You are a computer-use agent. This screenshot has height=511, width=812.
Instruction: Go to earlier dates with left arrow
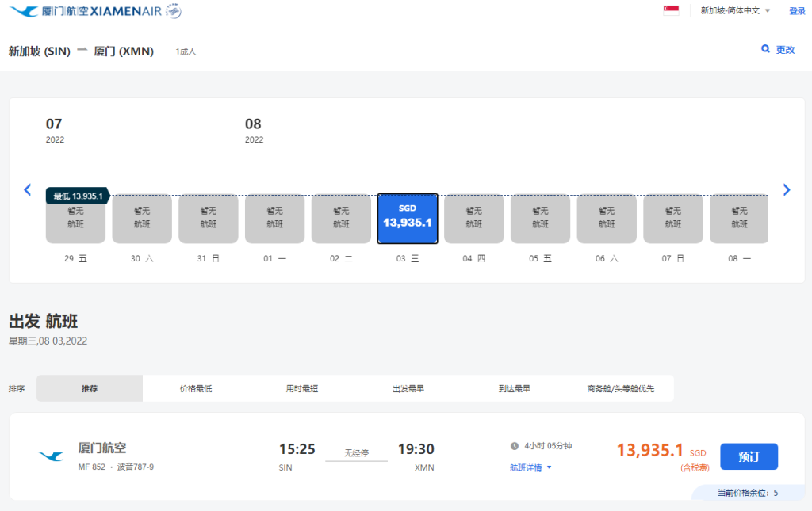[x=28, y=190]
